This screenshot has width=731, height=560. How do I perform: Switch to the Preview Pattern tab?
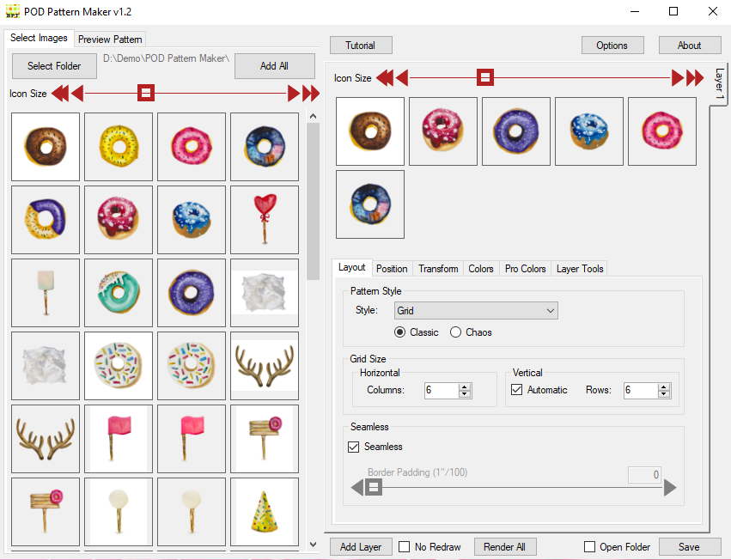point(110,40)
